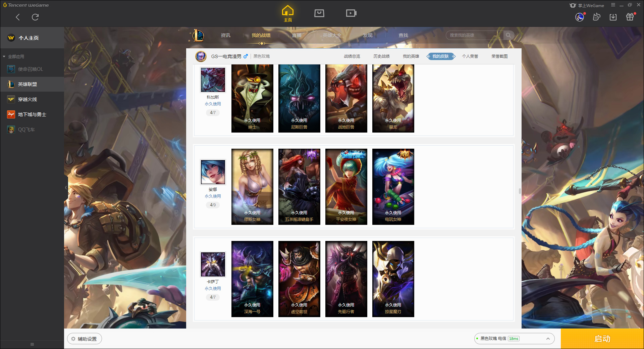
Task: Open 辅助设置 settings button
Action: (x=85, y=339)
